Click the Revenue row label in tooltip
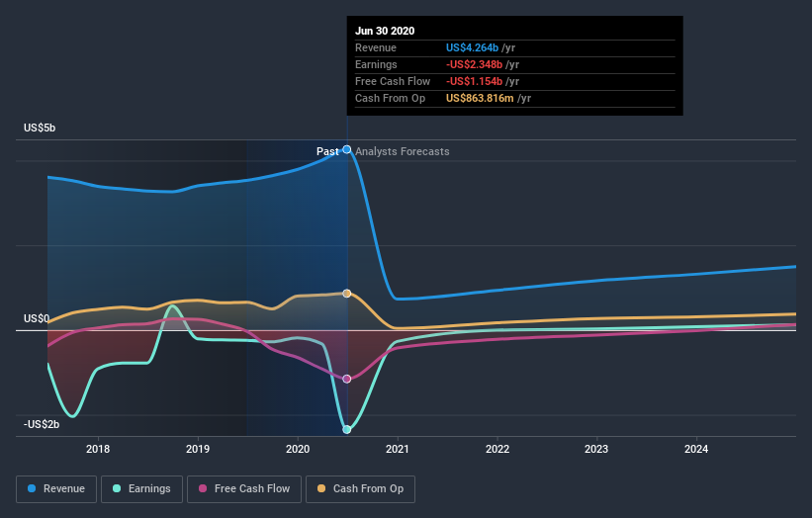The image size is (812, 518). [376, 47]
